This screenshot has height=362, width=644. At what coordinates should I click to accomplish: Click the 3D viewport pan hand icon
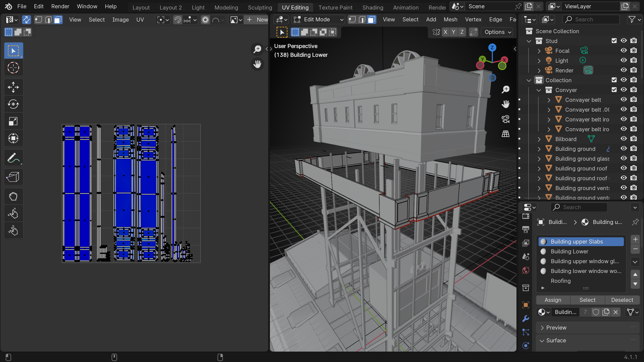pos(505,104)
